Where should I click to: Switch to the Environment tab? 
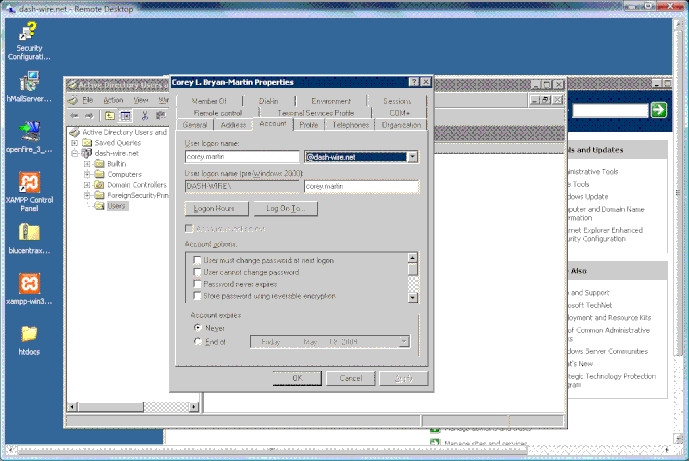tap(331, 101)
